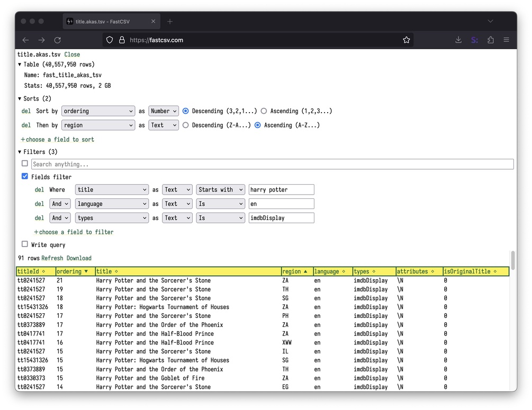Open the extensions puzzle icon

491,40
